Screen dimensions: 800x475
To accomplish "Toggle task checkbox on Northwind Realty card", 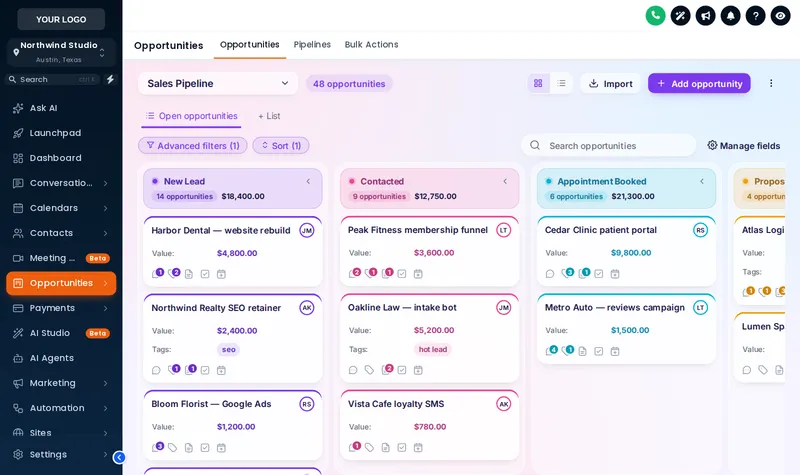I will tap(205, 370).
